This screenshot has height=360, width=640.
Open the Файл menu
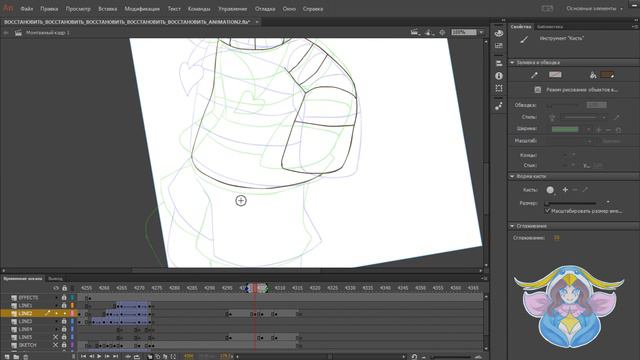click(x=27, y=9)
